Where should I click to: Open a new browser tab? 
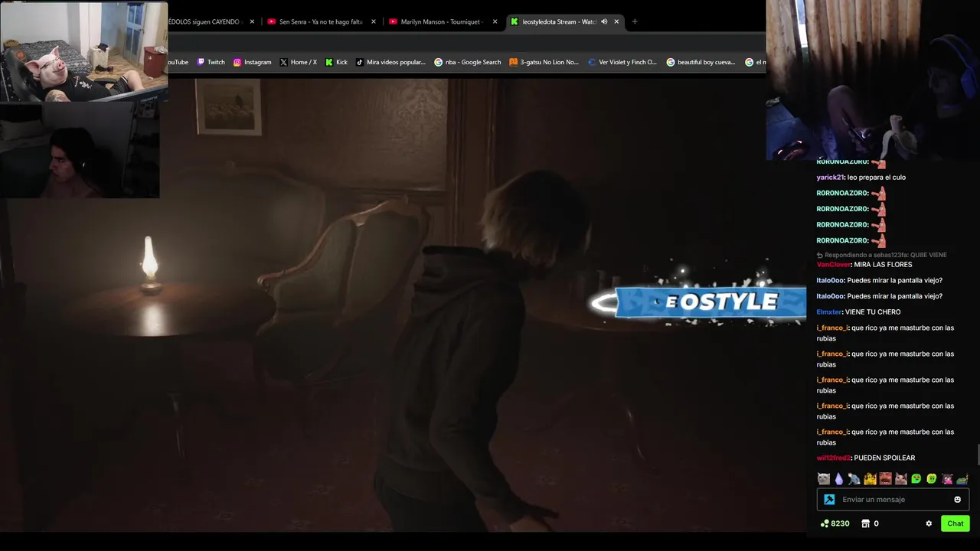[x=634, y=21]
